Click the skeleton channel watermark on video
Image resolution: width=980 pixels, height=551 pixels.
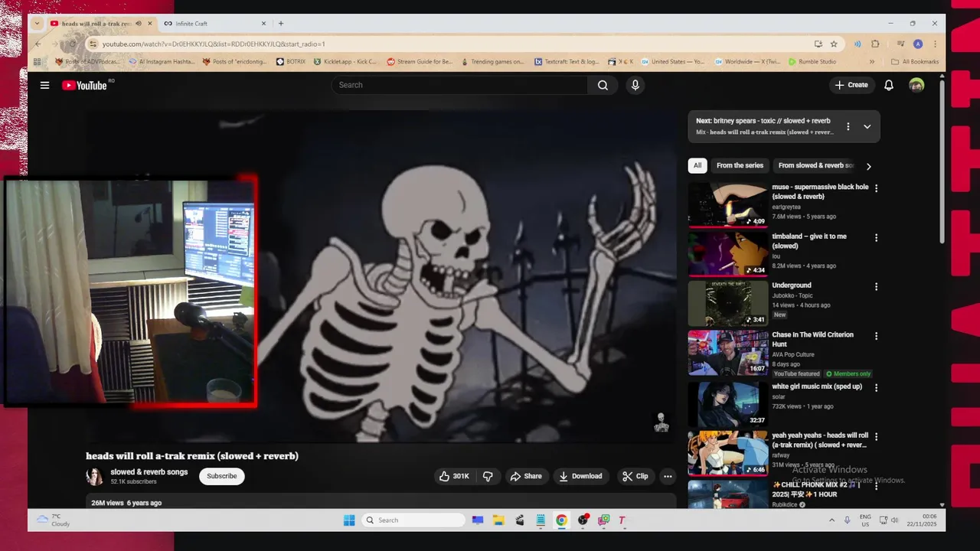tap(661, 422)
